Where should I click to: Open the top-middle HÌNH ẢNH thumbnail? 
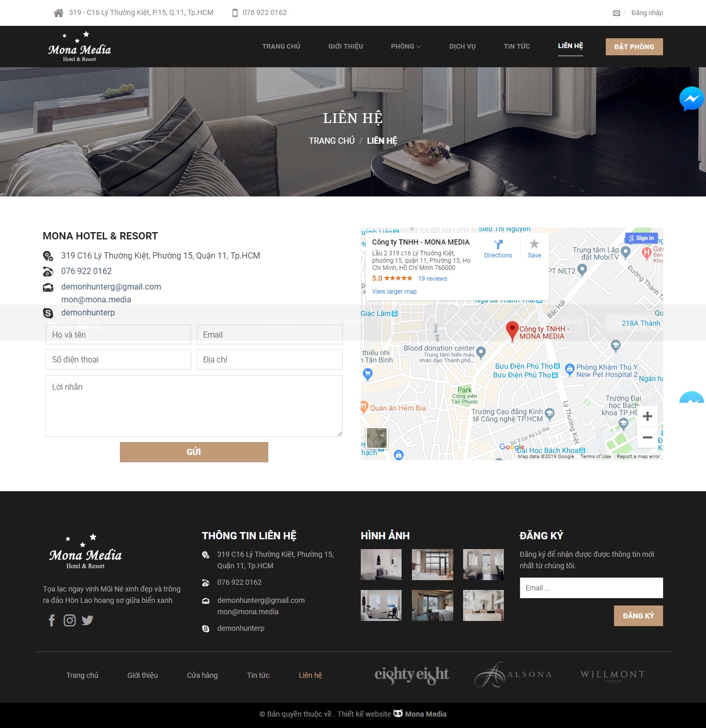tap(433, 565)
